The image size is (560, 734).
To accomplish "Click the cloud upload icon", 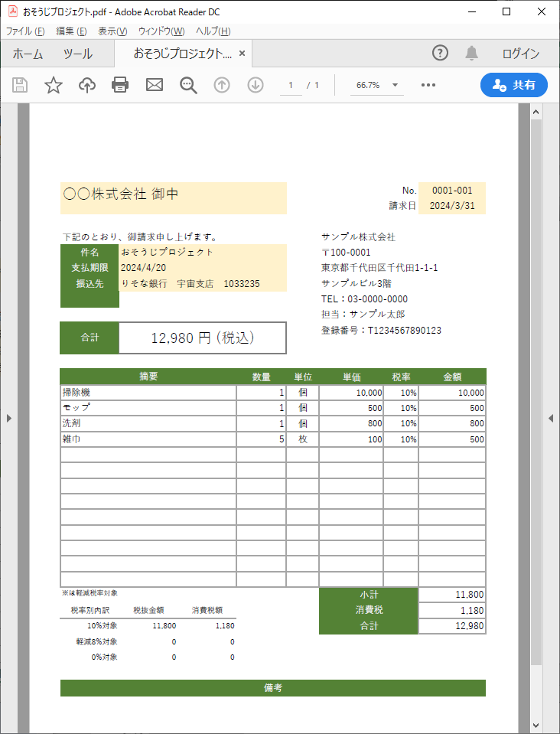I will (87, 85).
